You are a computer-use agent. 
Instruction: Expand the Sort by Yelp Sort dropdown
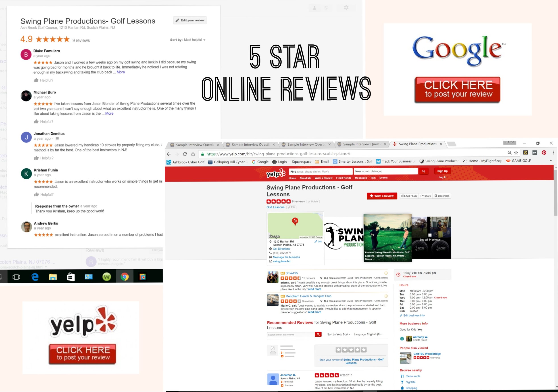[343, 334]
